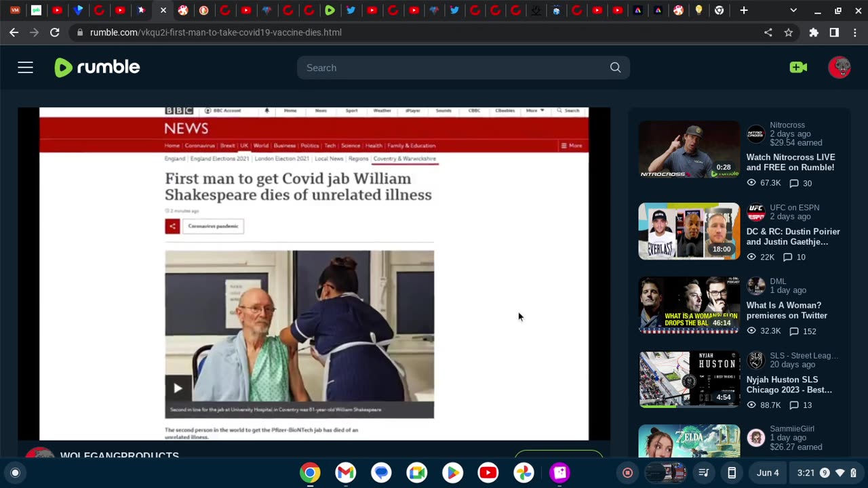Close the current Rumble tab
Image resolution: width=868 pixels, height=488 pixels.
[x=163, y=10]
